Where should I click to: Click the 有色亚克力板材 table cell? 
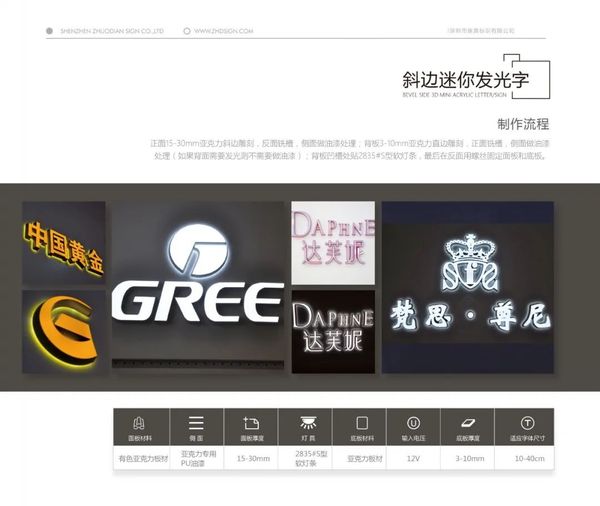(x=143, y=459)
